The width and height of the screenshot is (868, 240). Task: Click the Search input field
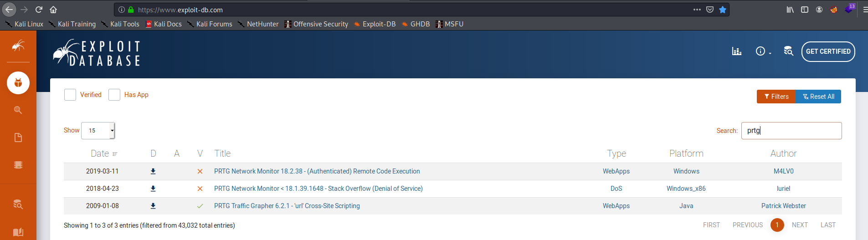pyautogui.click(x=791, y=131)
